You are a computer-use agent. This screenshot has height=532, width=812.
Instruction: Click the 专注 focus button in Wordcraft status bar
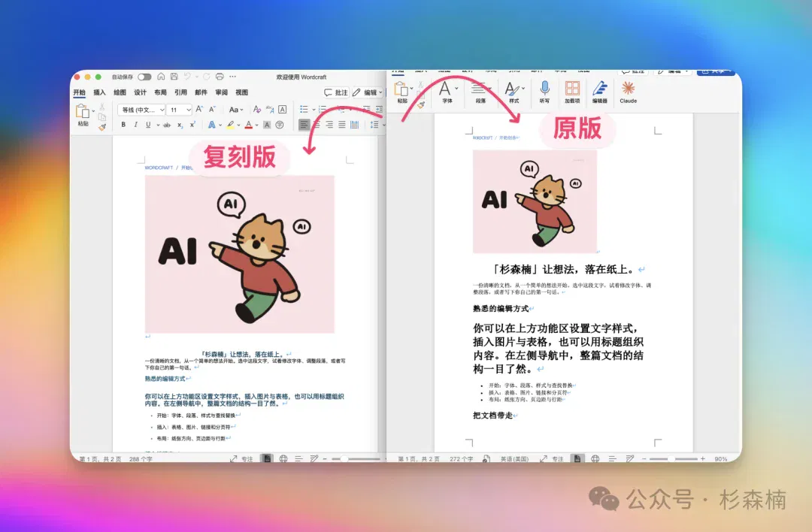(241, 459)
